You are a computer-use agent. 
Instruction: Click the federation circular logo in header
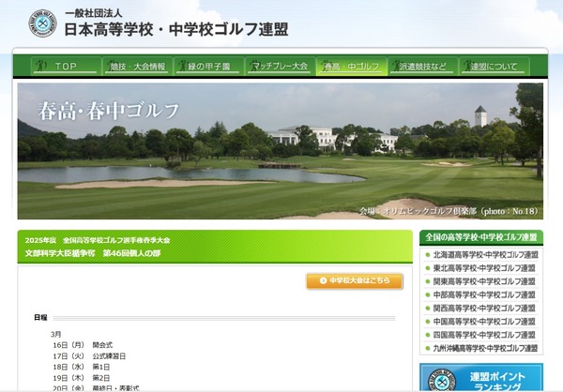click(43, 23)
